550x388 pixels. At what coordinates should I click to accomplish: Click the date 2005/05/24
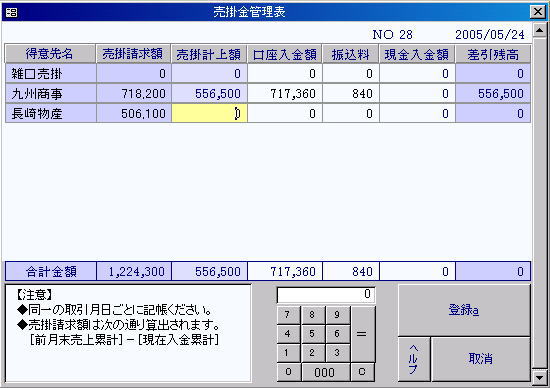tap(490, 34)
